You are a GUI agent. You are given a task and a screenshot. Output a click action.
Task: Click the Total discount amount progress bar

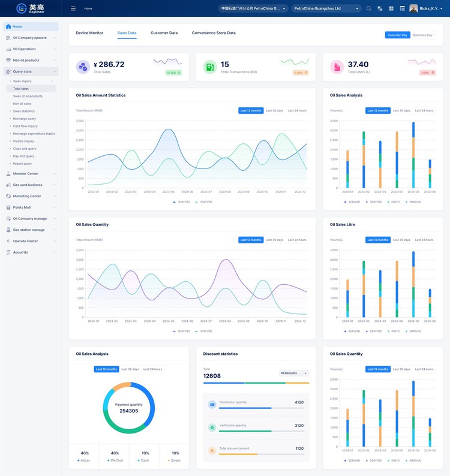260,454
